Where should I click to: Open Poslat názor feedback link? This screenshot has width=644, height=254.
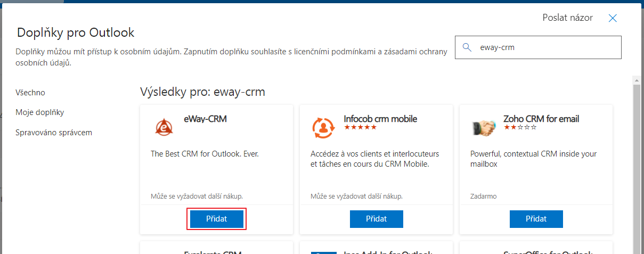click(x=567, y=18)
